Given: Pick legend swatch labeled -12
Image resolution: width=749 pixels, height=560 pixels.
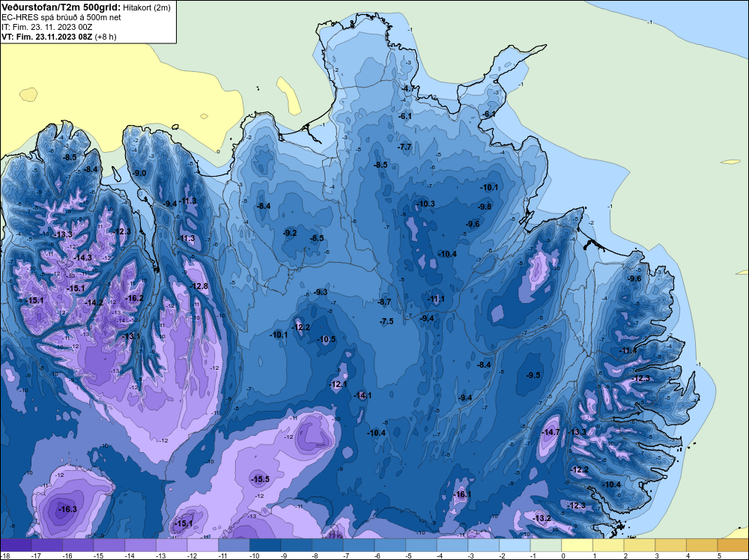Looking at the screenshot, I should [x=203, y=545].
